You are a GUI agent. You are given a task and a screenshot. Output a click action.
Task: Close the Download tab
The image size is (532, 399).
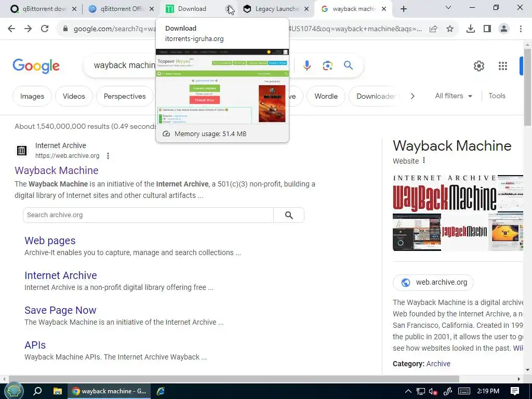point(229,9)
